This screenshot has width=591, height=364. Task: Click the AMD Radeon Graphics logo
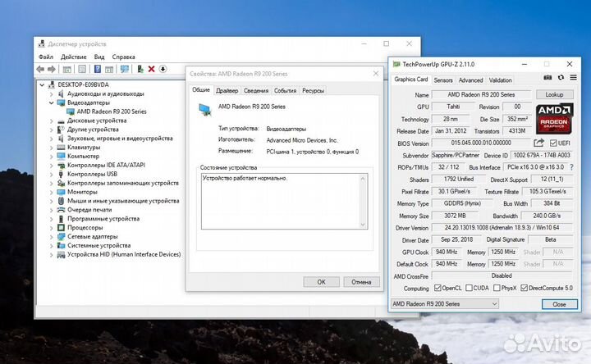pyautogui.click(x=554, y=119)
